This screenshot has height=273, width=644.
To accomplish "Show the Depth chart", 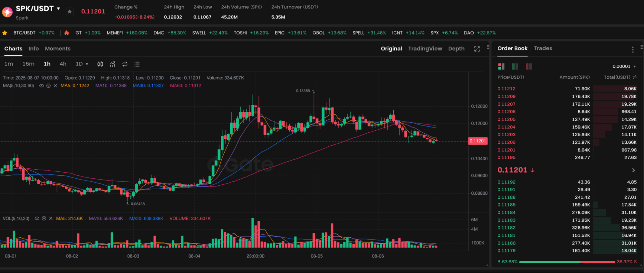I will click(456, 49).
